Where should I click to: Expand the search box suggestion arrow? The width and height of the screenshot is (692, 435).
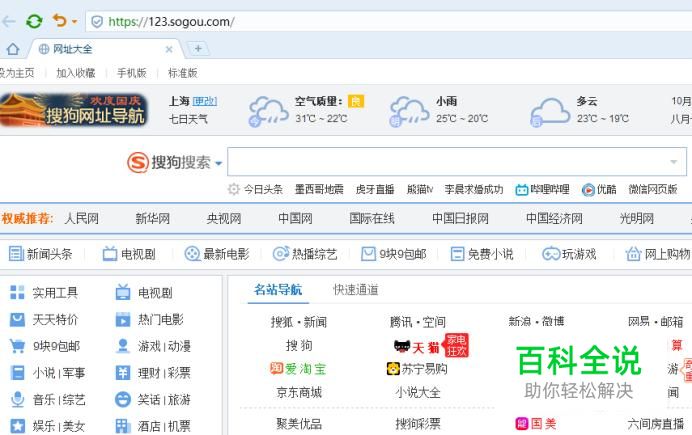[673, 162]
